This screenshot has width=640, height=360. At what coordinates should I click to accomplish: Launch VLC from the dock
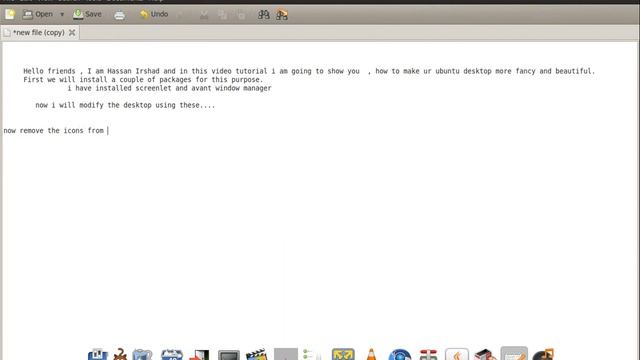pos(371,354)
